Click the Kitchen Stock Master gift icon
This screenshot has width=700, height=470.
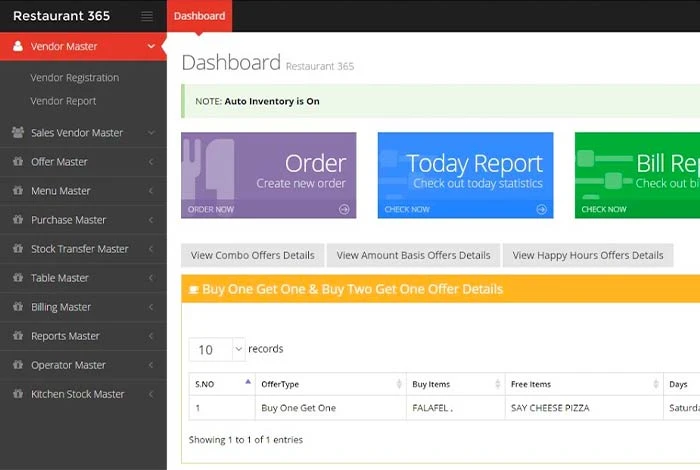tap(18, 394)
